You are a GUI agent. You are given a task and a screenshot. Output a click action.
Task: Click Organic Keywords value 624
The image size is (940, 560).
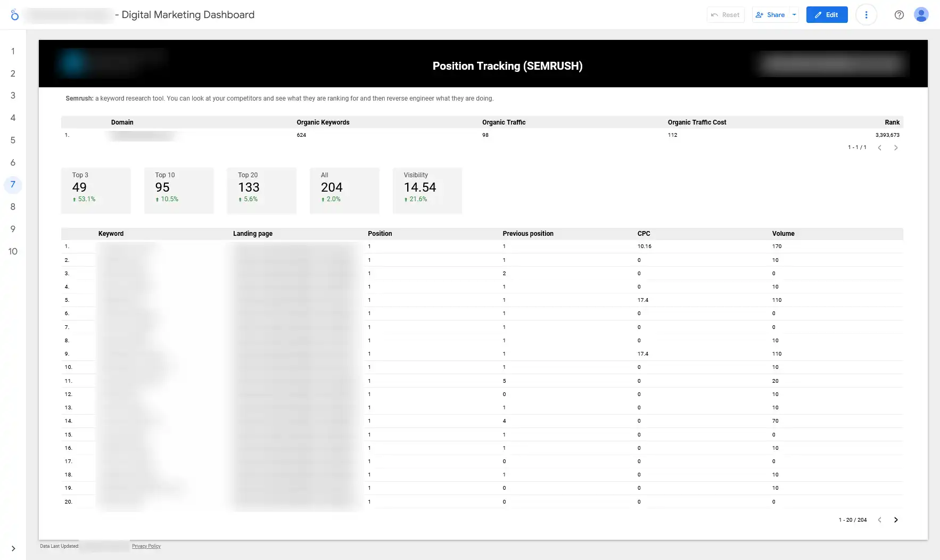(x=301, y=135)
